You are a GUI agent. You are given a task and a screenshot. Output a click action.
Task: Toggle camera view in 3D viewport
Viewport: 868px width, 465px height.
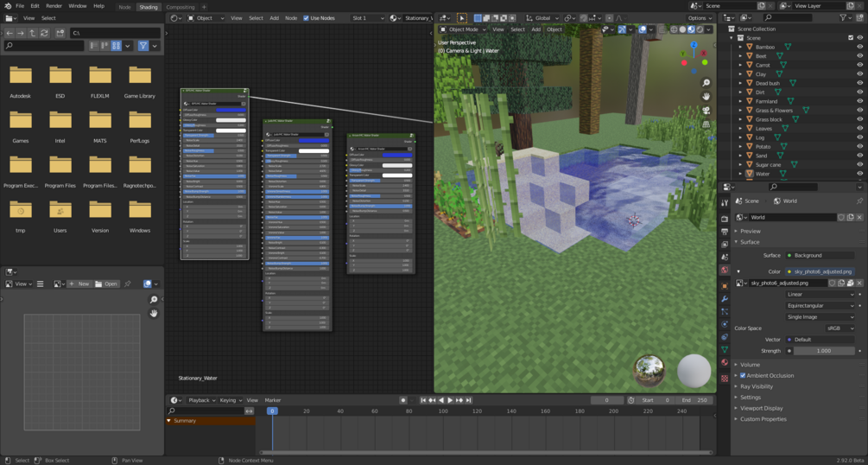point(706,110)
